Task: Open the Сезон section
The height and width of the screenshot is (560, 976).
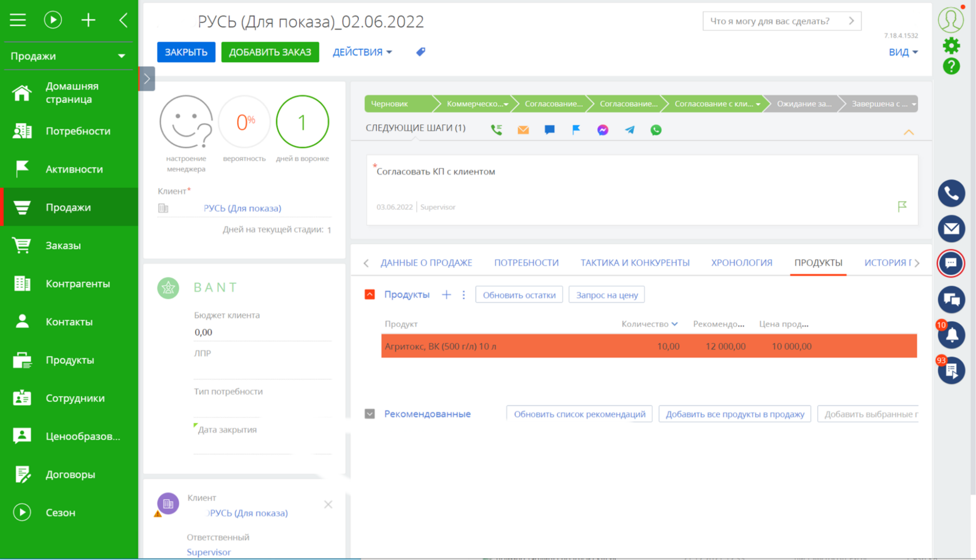Action: click(69, 512)
